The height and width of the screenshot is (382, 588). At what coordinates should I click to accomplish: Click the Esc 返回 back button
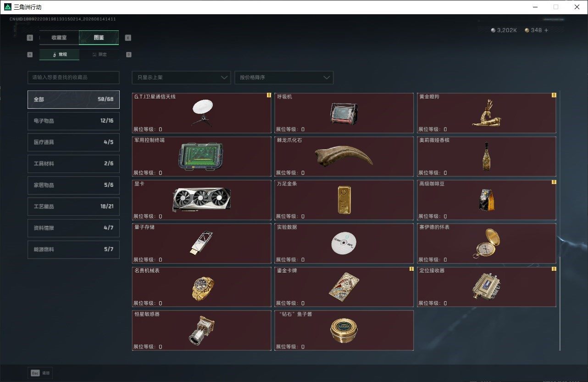click(x=40, y=373)
